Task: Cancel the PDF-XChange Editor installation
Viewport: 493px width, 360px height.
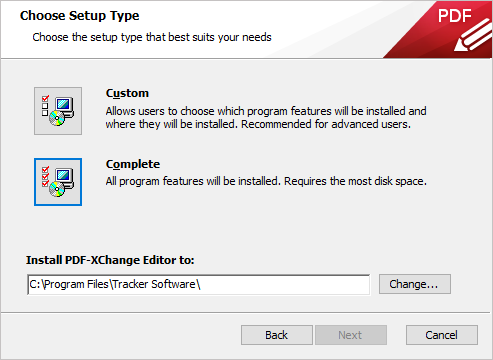Action: pyautogui.click(x=442, y=335)
